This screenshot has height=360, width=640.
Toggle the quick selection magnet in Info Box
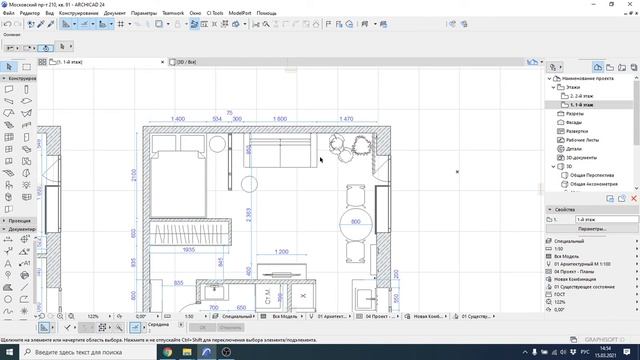click(45, 48)
